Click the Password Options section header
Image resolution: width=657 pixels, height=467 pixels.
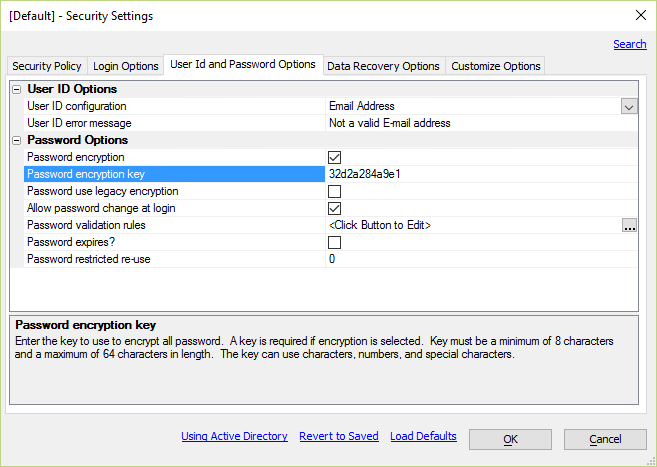[x=78, y=140]
